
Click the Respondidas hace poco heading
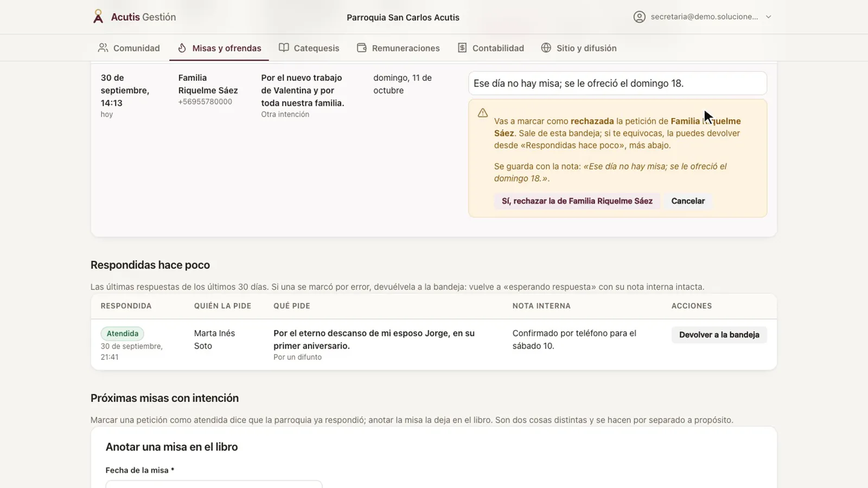(150, 265)
